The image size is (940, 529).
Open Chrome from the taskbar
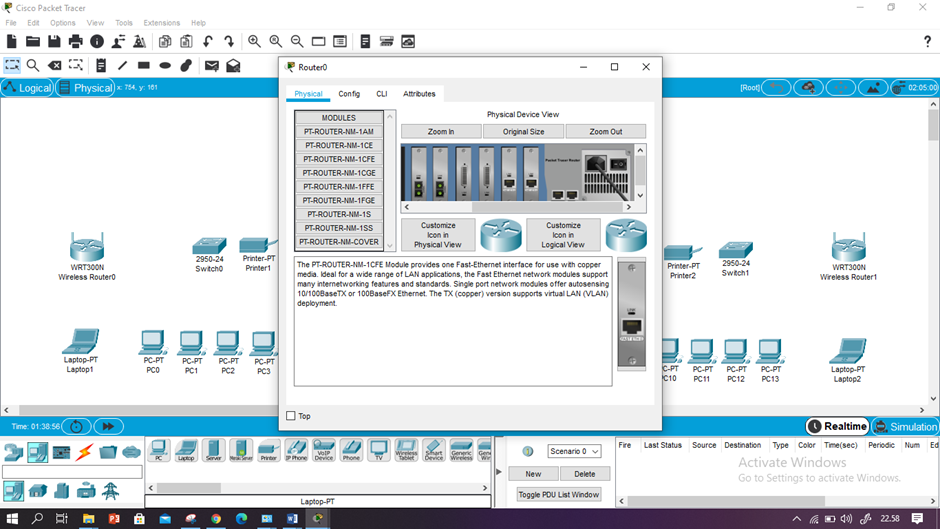point(216,518)
